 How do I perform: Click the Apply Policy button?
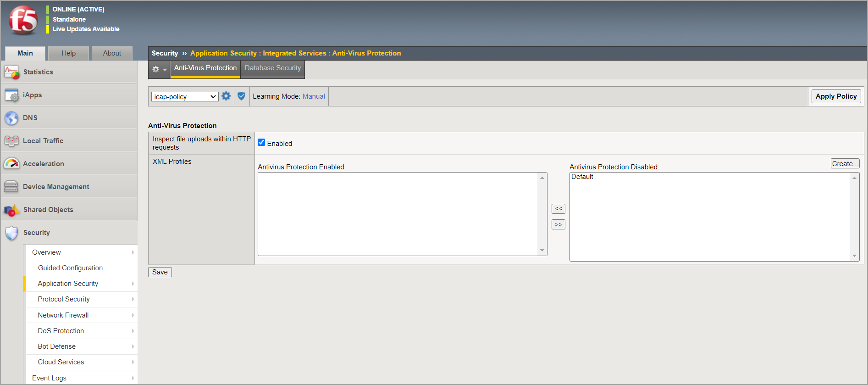[x=835, y=96]
